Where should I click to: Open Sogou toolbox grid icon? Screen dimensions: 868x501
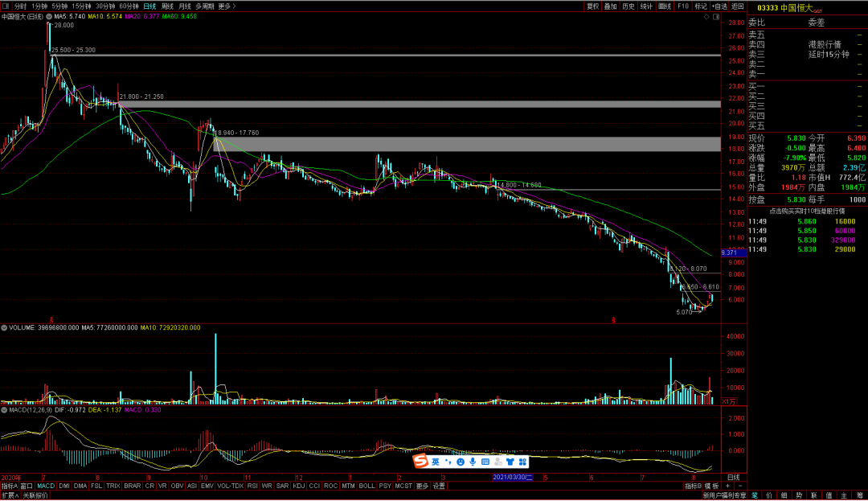click(x=522, y=462)
